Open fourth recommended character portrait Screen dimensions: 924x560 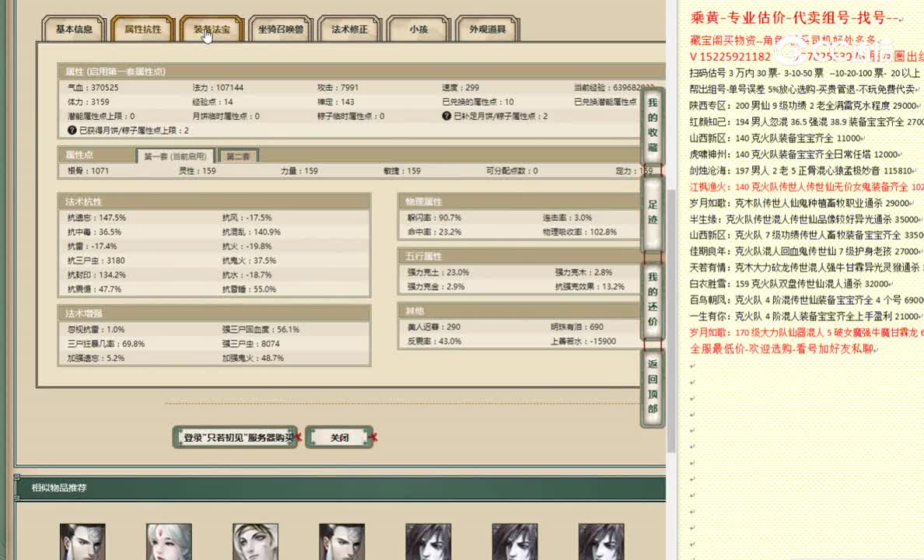point(341,541)
